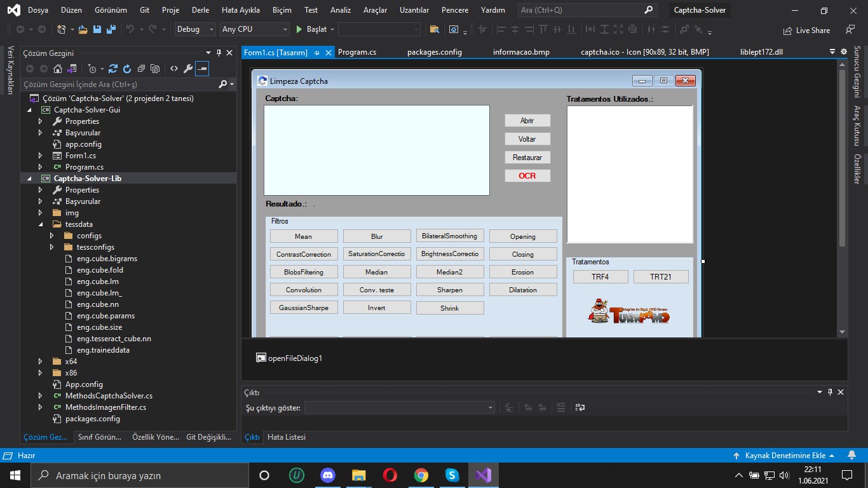Switch views with the Visual Studio solution icon
Screen dimensions: 868x488
tap(72, 69)
